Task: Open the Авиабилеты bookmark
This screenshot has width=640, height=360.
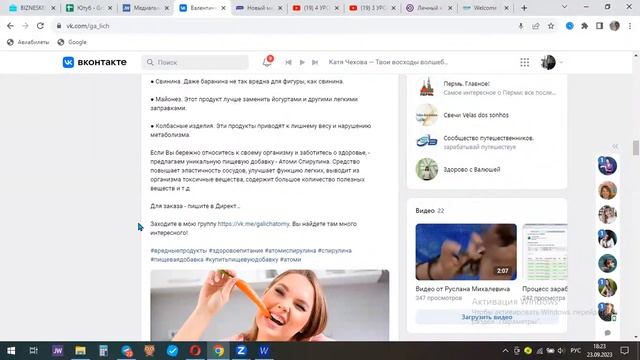Action: (28, 42)
